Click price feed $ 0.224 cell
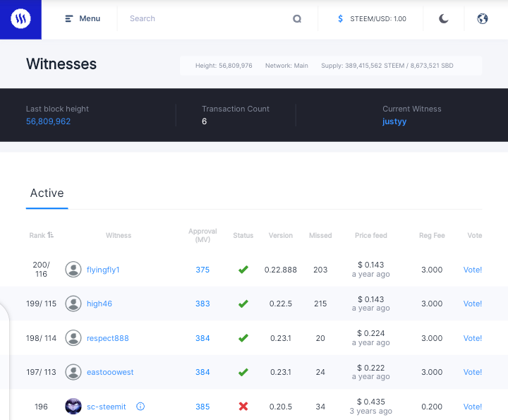508x420 pixels. (x=371, y=338)
